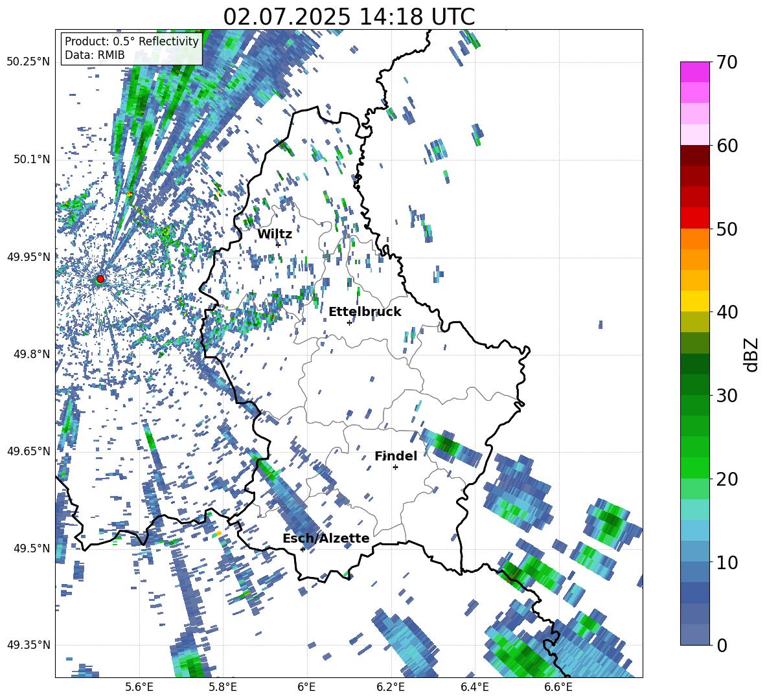Click the bright red colorbar segment near 50

[694, 218]
